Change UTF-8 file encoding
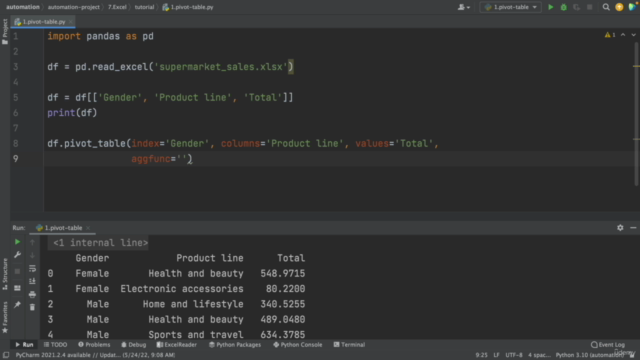 coord(514,355)
